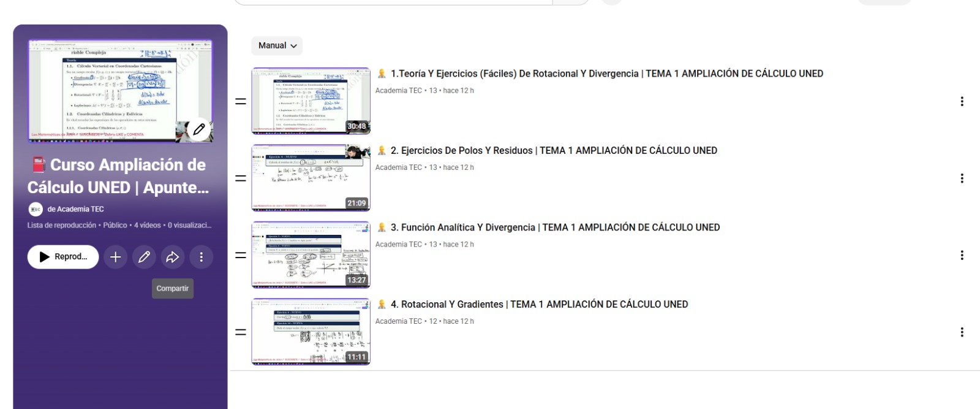Open the Manual sort dropdown
Viewport: 980px width, 409px height.
[277, 45]
